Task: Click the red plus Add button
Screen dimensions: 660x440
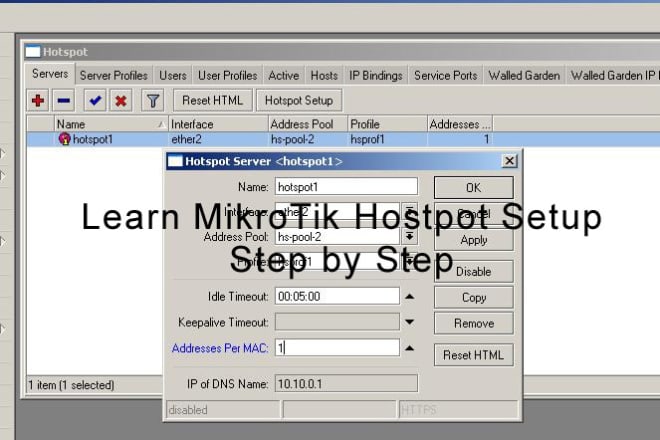Action: point(38,101)
